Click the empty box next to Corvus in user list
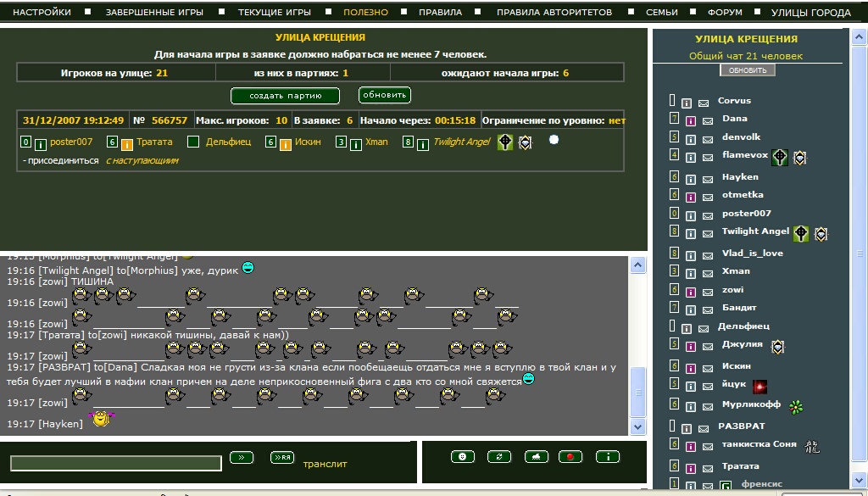The image size is (868, 496). tap(672, 101)
